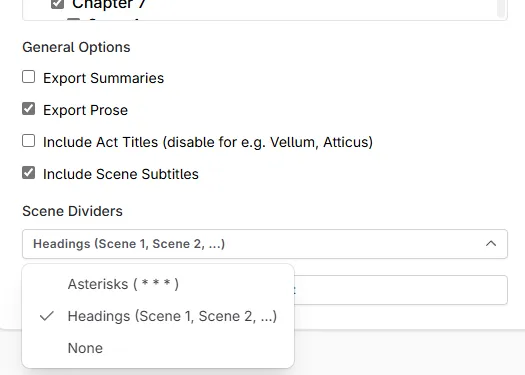Click the Export Prose label text

pyautogui.click(x=85, y=110)
